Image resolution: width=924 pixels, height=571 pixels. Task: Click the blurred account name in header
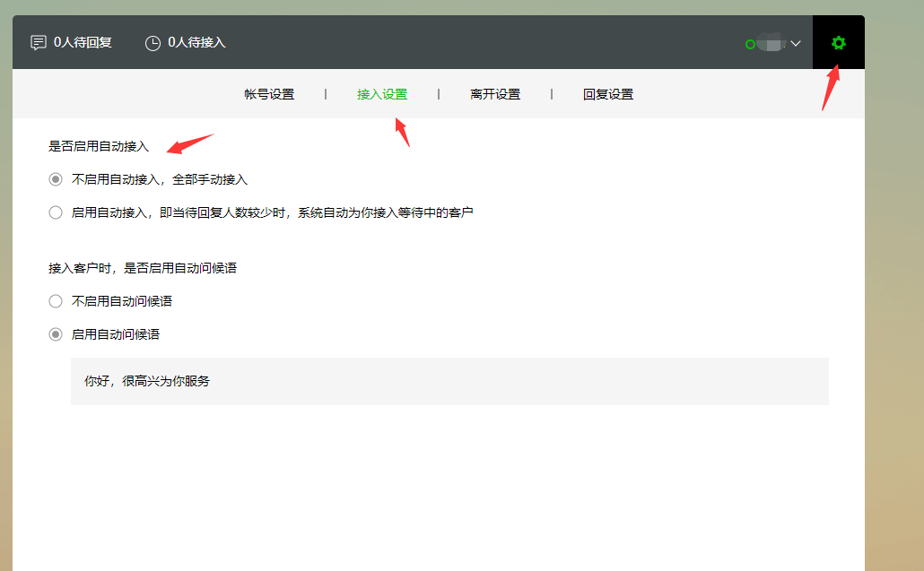[771, 43]
